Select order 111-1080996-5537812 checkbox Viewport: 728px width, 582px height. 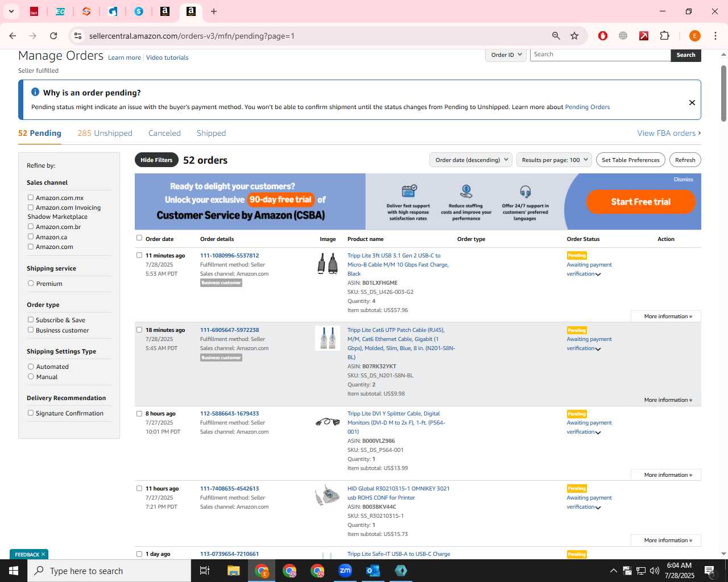tap(139, 255)
